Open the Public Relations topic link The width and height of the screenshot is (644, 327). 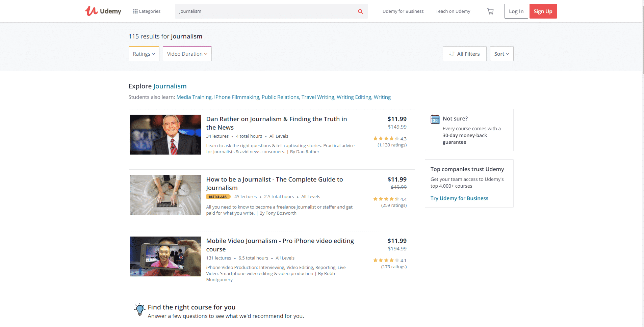[x=280, y=97]
